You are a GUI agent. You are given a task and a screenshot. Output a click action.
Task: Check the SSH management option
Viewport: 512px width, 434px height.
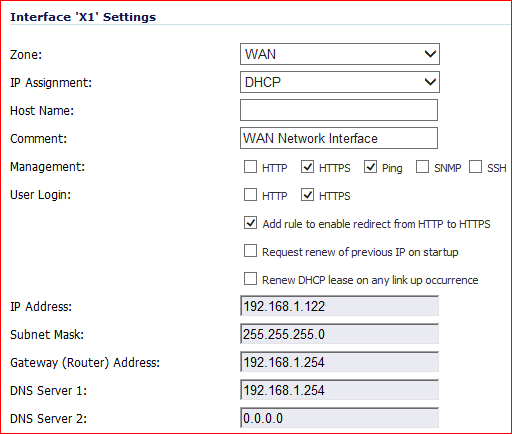pyautogui.click(x=475, y=167)
